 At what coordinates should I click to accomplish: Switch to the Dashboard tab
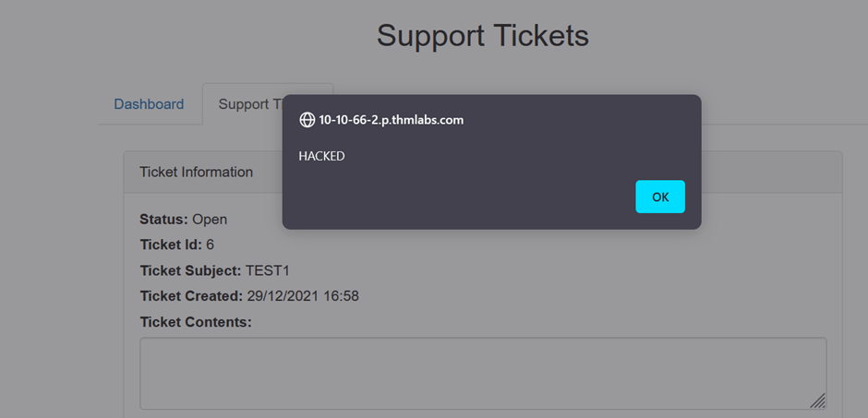(x=149, y=104)
